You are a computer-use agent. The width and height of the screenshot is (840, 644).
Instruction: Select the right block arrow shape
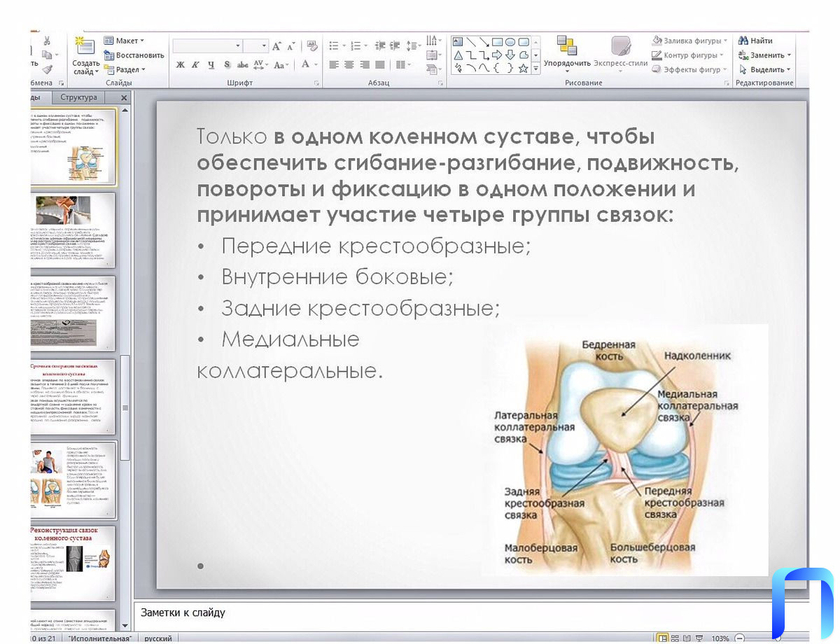click(x=497, y=55)
